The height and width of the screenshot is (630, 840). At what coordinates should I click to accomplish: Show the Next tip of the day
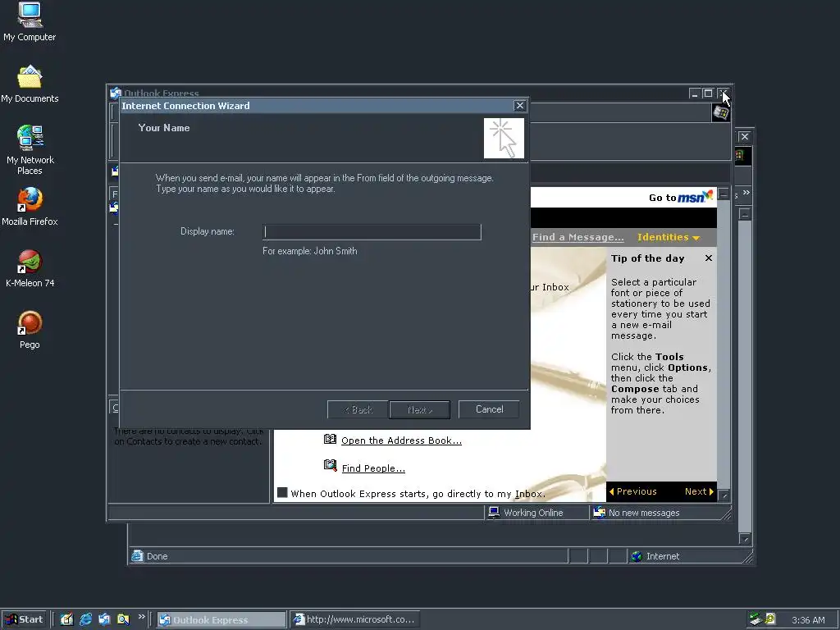click(x=699, y=491)
